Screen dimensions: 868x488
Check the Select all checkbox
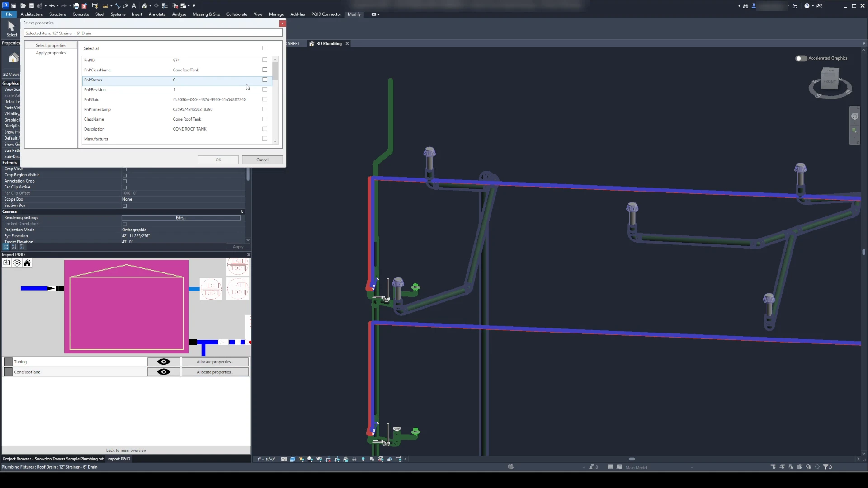[265, 48]
